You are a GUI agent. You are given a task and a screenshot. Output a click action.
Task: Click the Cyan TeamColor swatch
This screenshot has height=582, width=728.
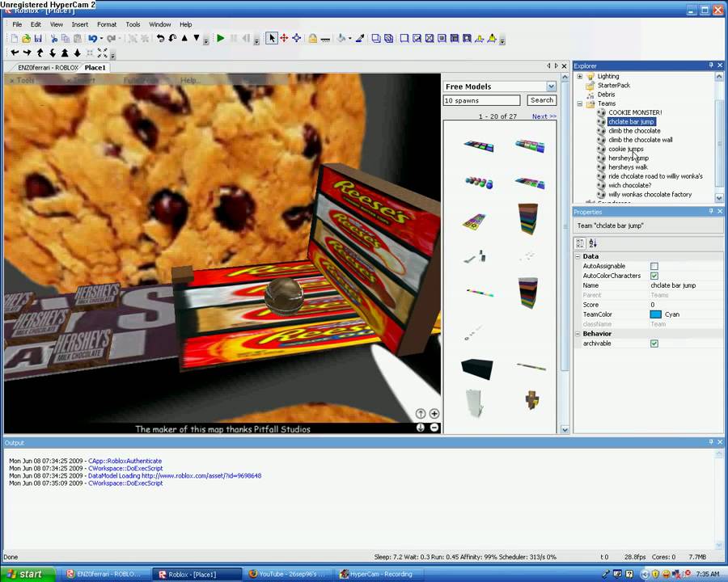point(655,314)
